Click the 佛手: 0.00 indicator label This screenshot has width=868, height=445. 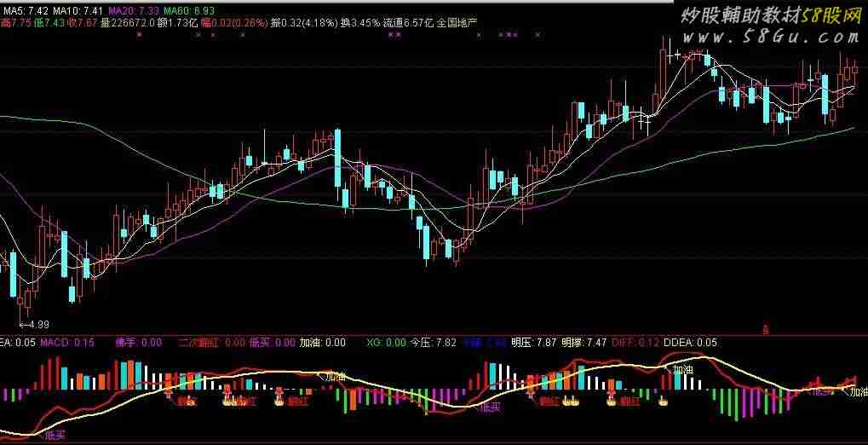tap(138, 343)
